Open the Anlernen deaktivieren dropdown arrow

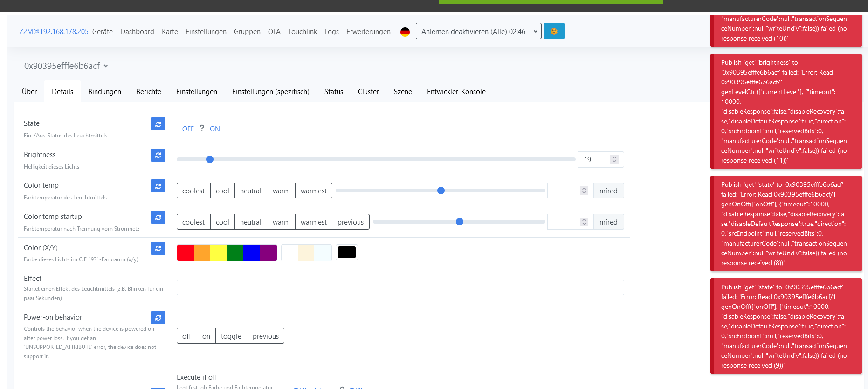(x=536, y=31)
